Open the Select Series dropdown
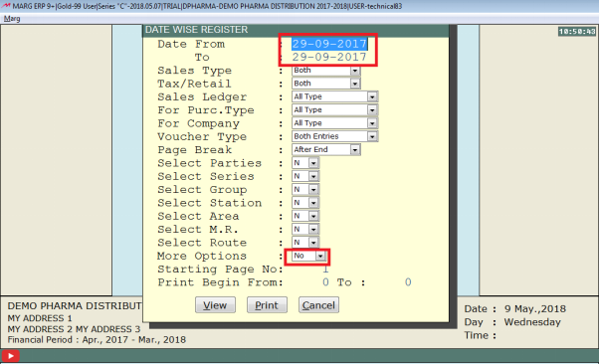Screen dimensions: 599x364 tap(313, 176)
